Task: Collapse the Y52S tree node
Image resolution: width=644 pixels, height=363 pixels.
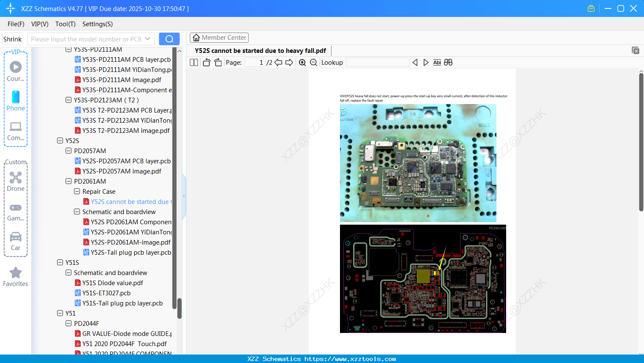Action: pos(60,140)
